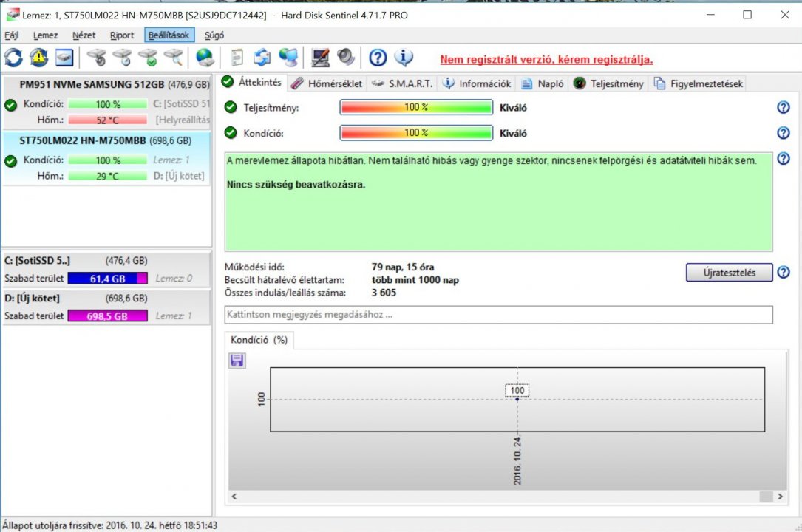Click the 698,5 GB free space bar
Image resolution: width=802 pixels, height=532 pixels.
coord(107,316)
